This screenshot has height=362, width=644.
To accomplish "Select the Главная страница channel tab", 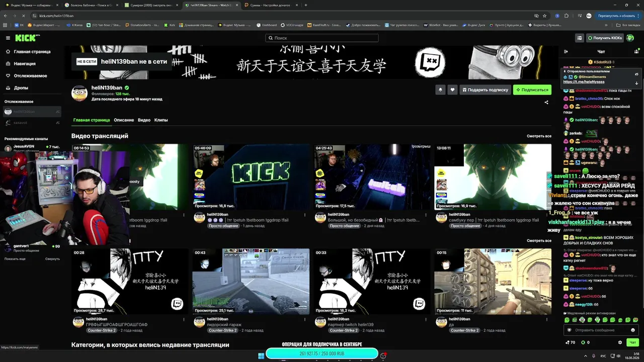I will [x=92, y=120].
